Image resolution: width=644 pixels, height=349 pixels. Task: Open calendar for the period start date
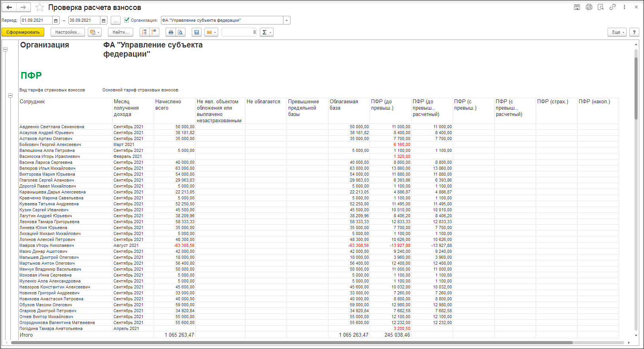56,21
